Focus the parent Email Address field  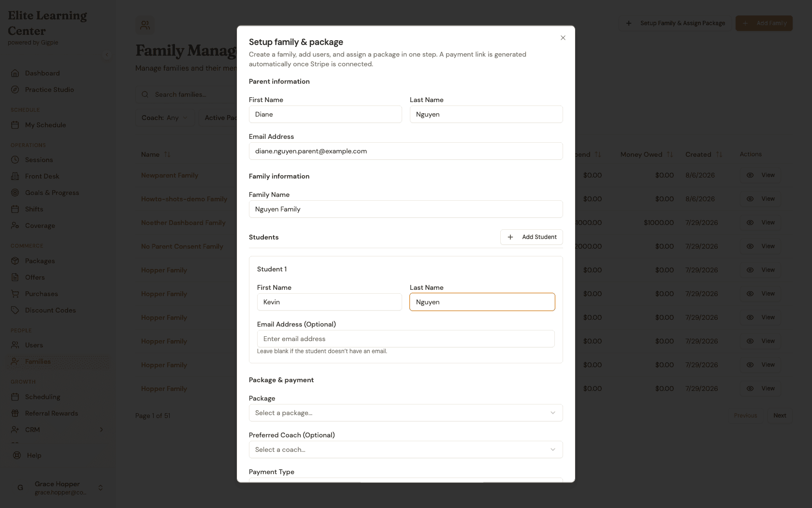(406, 151)
